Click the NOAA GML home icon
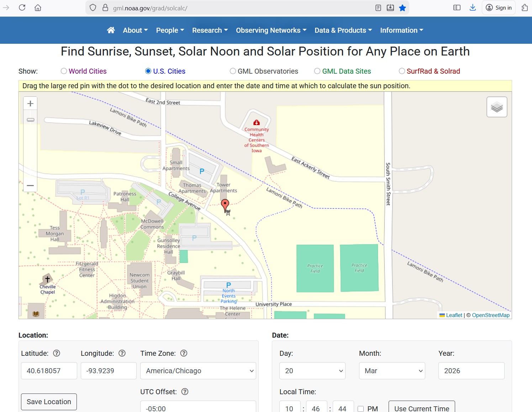The width and height of the screenshot is (532, 412). (x=111, y=30)
